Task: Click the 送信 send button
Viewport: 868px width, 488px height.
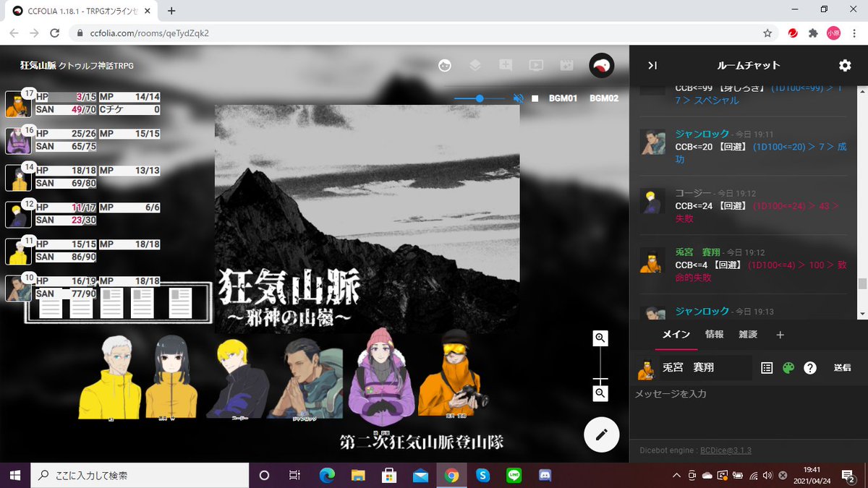Action: 843,367
